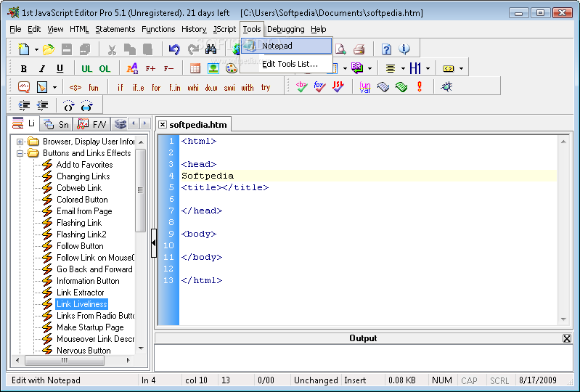Toggle Underline formatting button
This screenshot has height=392, width=580.
60,68
